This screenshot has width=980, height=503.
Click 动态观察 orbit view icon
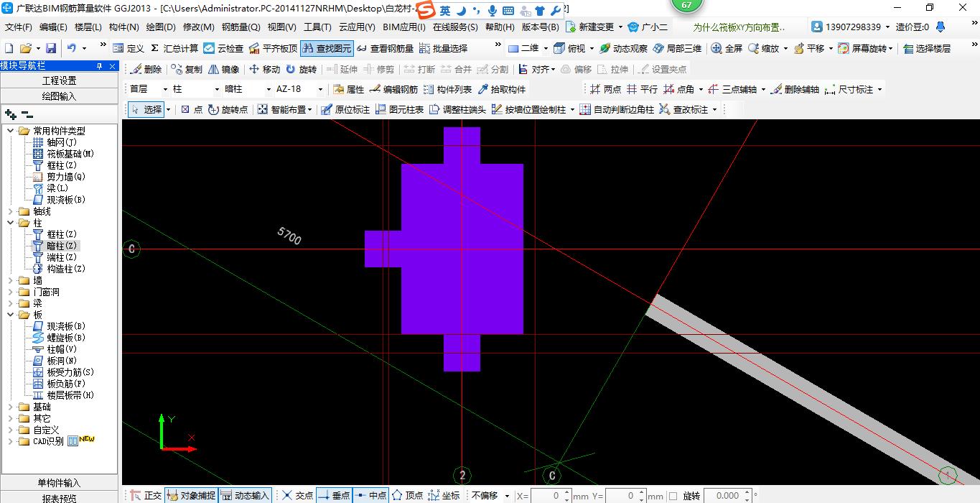point(623,48)
